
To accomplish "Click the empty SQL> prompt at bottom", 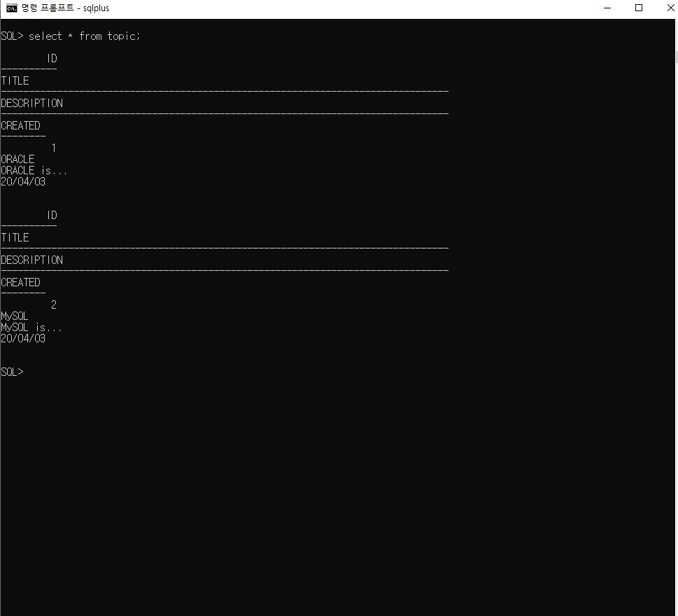I will tap(12, 372).
